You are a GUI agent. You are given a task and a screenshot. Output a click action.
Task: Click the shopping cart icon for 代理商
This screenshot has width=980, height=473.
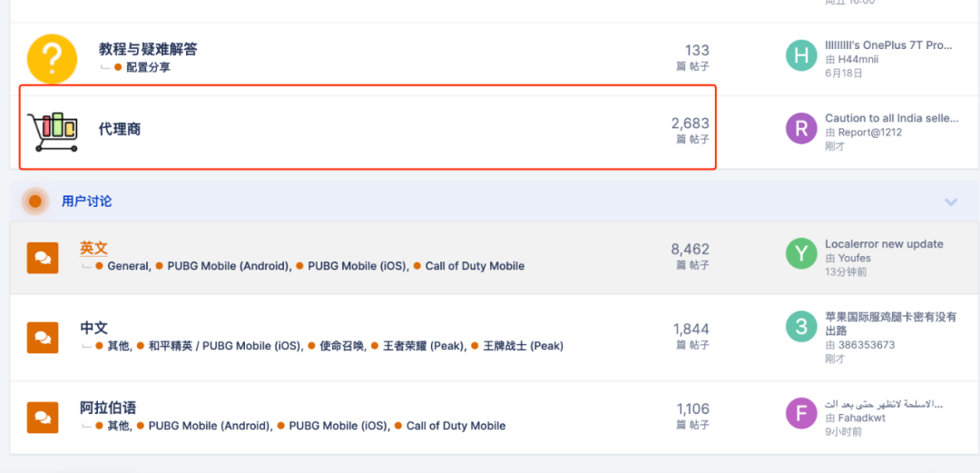pyautogui.click(x=54, y=132)
